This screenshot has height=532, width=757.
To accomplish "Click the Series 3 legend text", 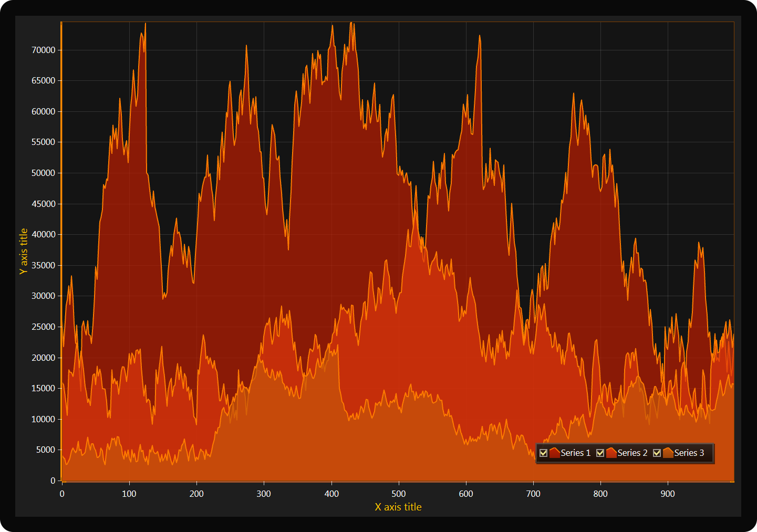I will click(x=689, y=453).
